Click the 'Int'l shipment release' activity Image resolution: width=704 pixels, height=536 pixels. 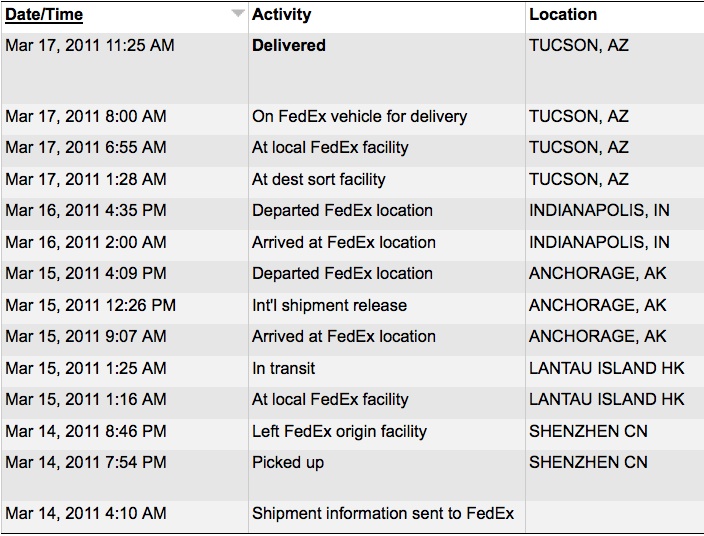coord(329,306)
